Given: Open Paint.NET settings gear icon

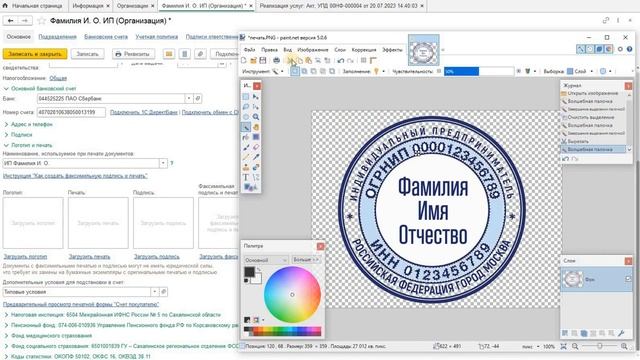Looking at the screenshot, I should pyautogui.click(x=620, y=49).
